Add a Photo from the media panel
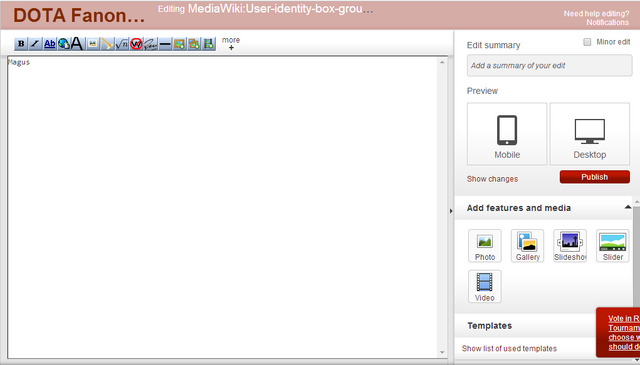 [x=485, y=246]
